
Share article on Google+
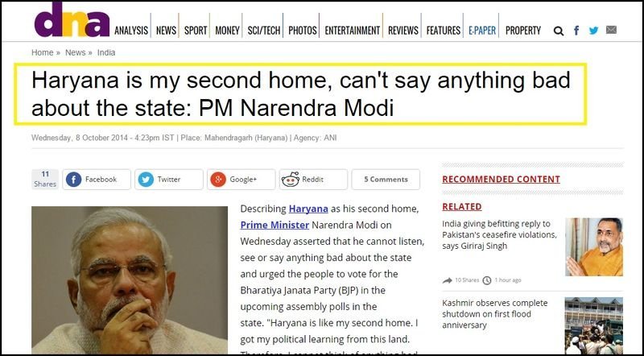(x=241, y=180)
